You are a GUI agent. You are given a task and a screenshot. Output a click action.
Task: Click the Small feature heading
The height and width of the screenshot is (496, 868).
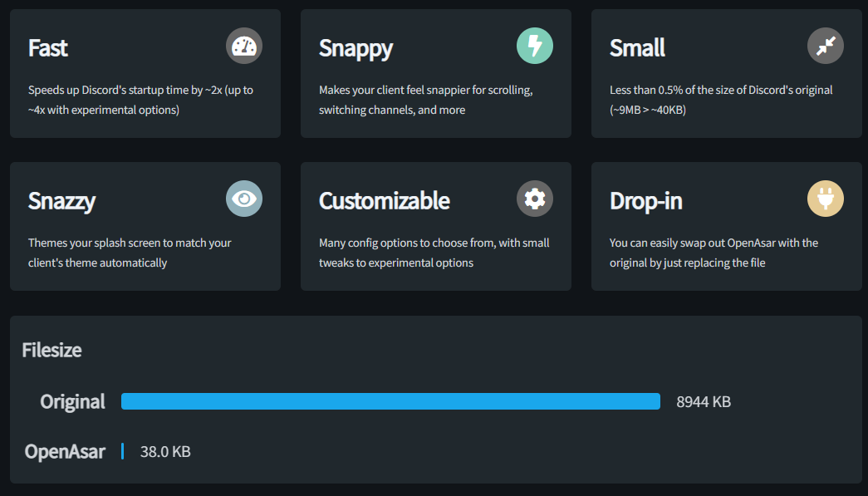(637, 48)
